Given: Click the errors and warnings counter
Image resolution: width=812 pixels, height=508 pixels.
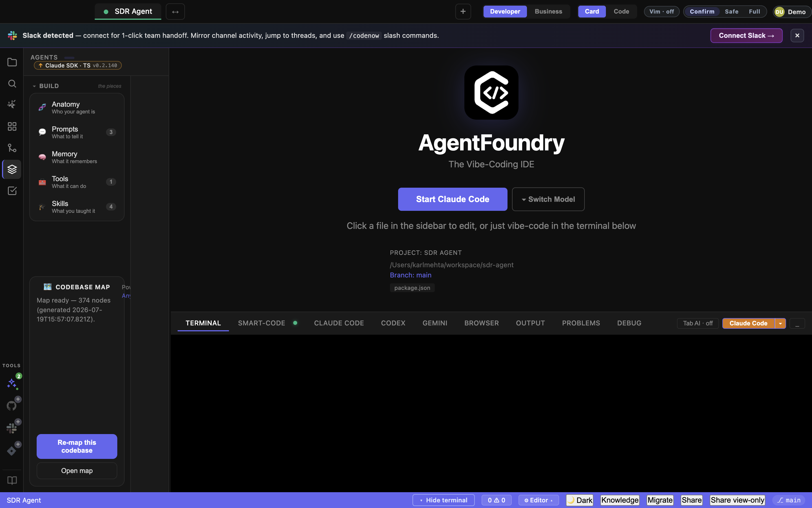Looking at the screenshot, I should tap(497, 500).
